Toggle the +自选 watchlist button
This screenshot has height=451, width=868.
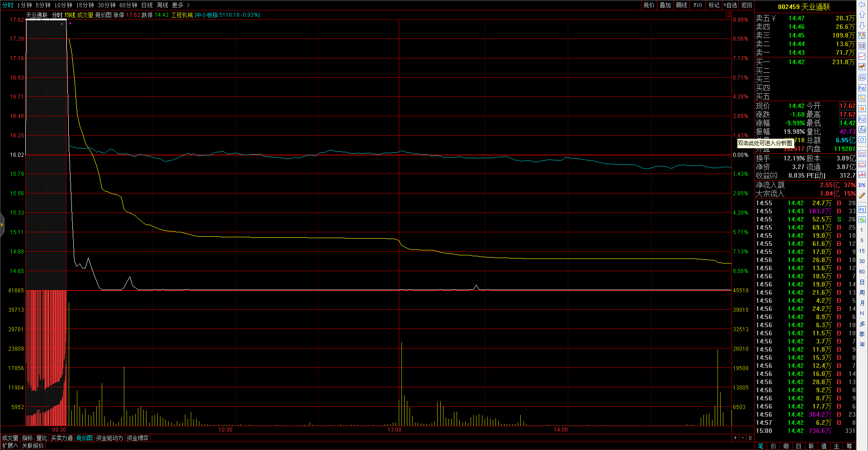(730, 5)
